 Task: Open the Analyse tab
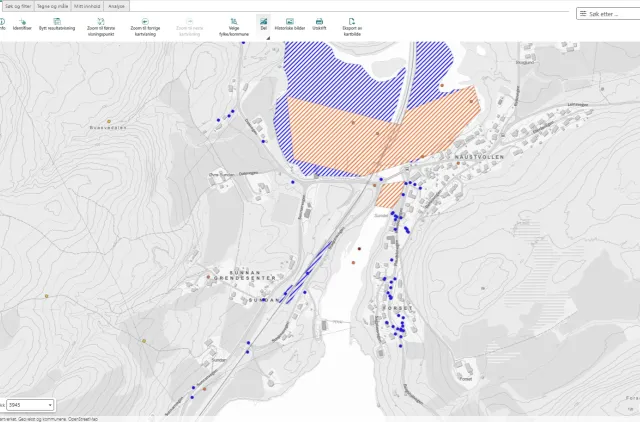click(116, 6)
